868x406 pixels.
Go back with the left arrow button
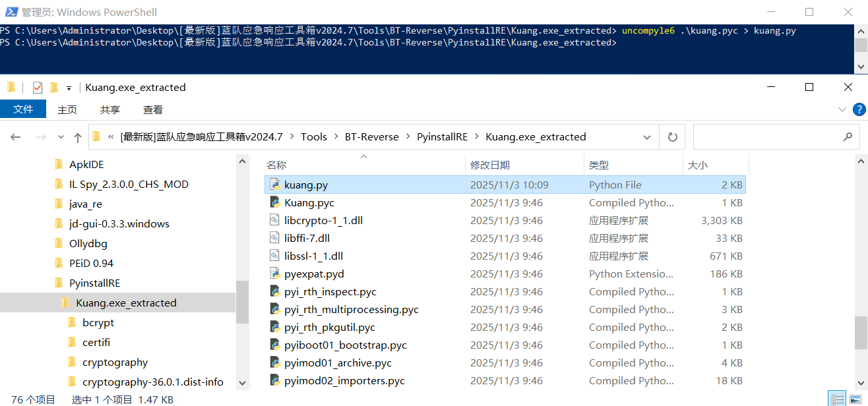(16, 137)
